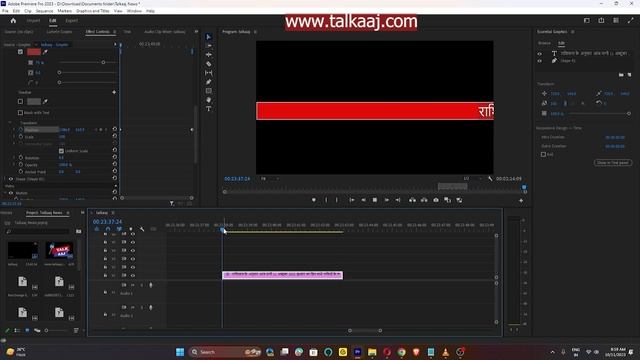Select the Slip tool
The image size is (640, 360).
coord(209,73)
